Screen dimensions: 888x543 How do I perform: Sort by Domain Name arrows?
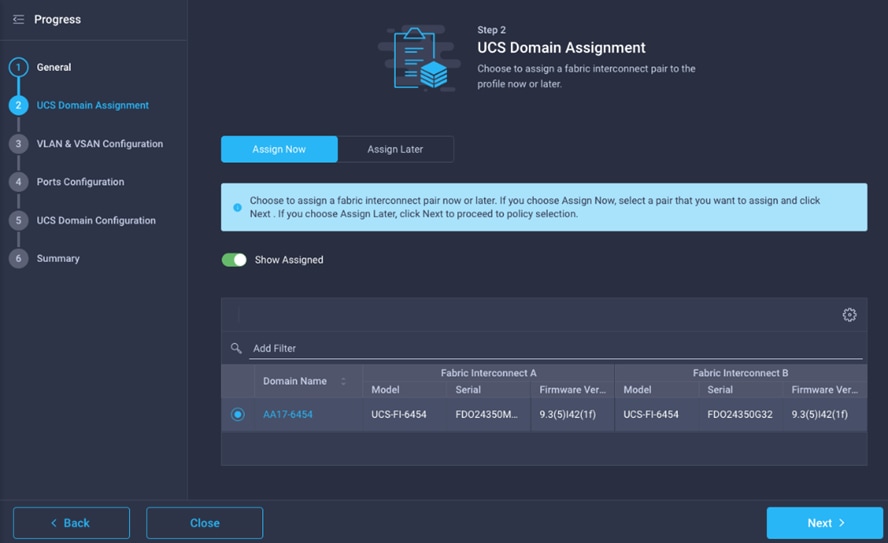[343, 381]
